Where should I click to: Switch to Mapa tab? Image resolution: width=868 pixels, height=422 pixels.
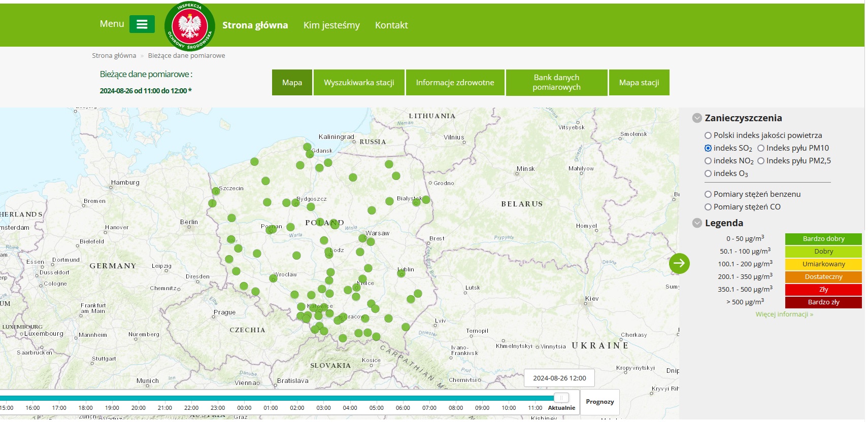point(292,83)
